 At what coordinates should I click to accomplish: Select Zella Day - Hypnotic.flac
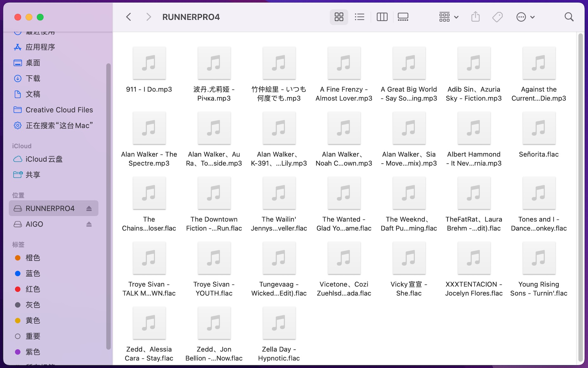[279, 335]
